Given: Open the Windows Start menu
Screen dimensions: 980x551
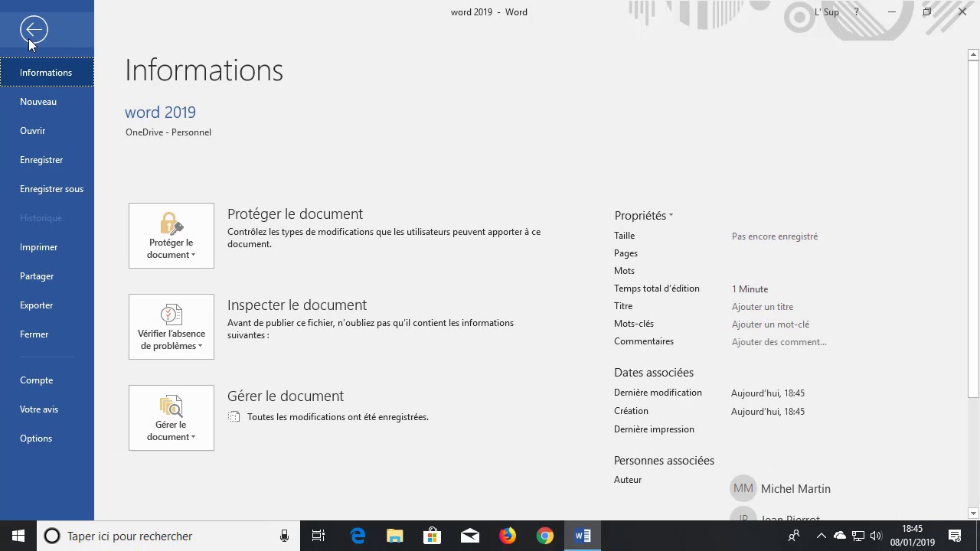Looking at the screenshot, I should (18, 536).
